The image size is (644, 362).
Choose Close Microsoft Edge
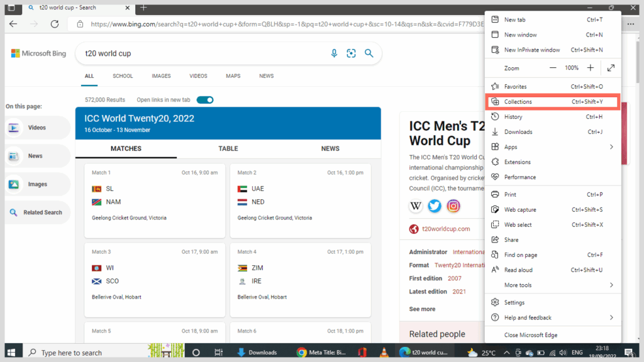552,335
